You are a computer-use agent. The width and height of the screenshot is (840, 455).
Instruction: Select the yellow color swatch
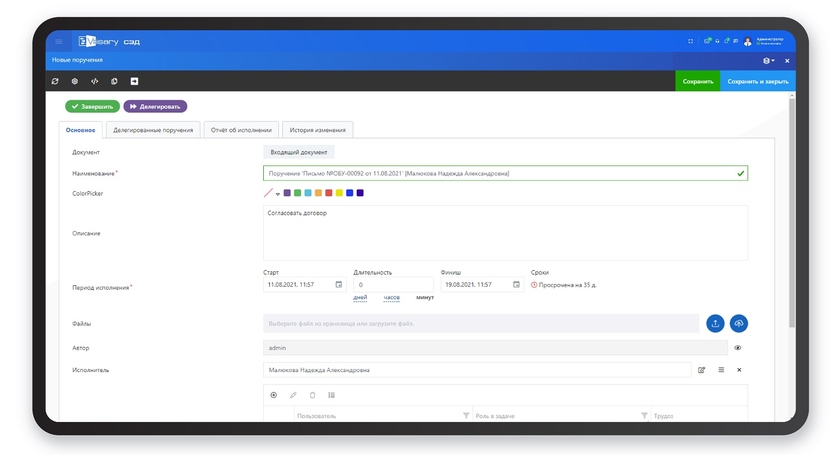(339, 193)
